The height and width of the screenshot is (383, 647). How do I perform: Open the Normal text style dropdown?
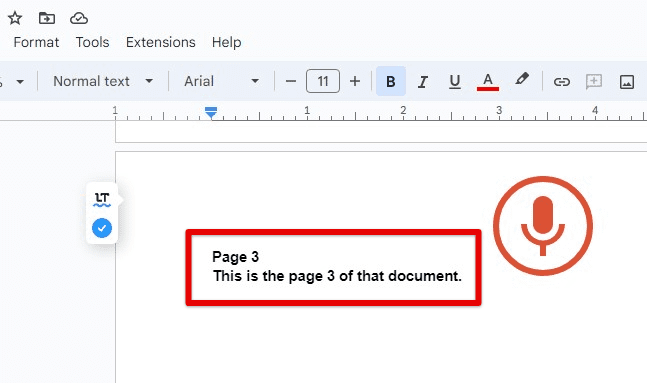(103, 81)
